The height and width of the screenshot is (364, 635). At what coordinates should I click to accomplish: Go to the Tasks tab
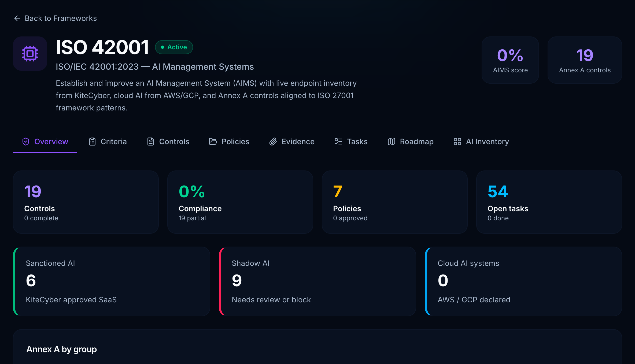point(351,142)
